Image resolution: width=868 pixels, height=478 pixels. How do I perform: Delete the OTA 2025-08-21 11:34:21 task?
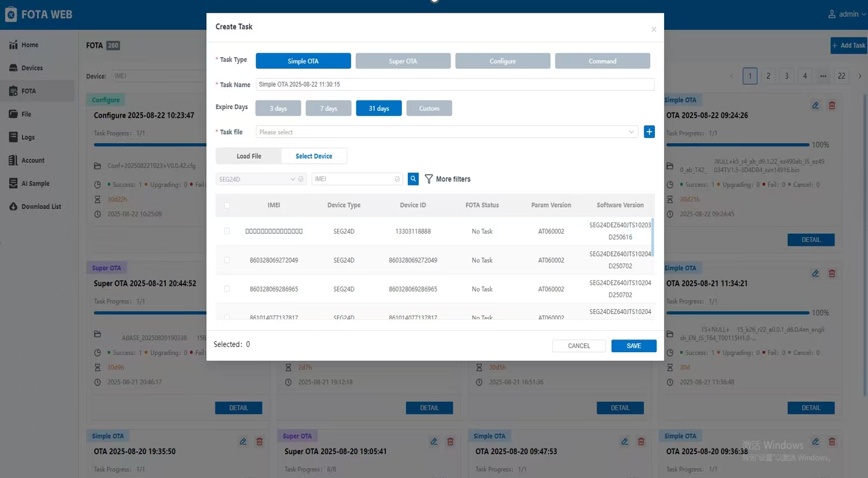pos(832,274)
